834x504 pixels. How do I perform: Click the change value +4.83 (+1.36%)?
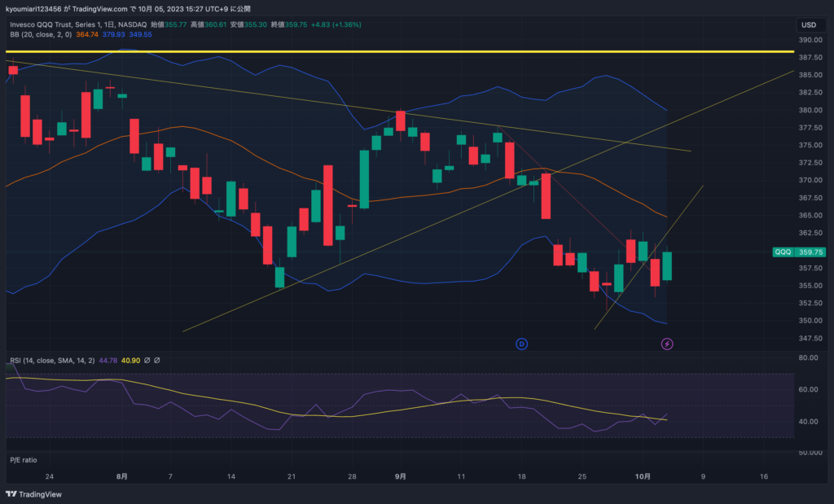pos(336,24)
